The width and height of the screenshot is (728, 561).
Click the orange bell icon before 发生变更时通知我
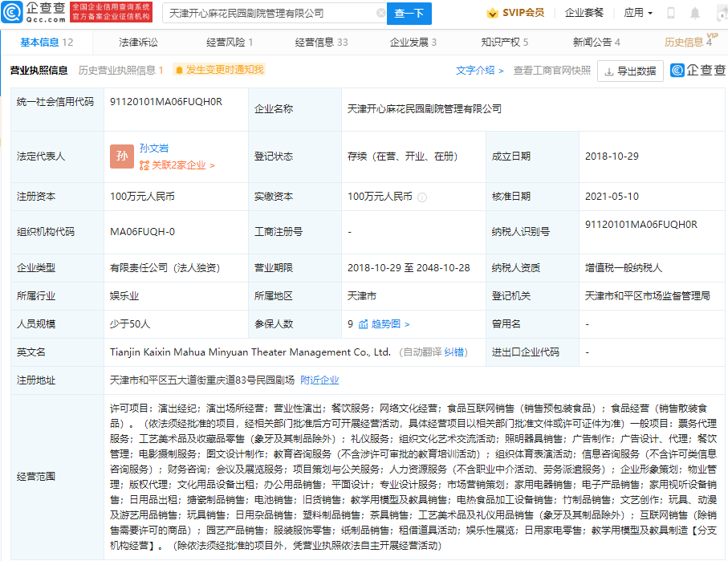(179, 70)
